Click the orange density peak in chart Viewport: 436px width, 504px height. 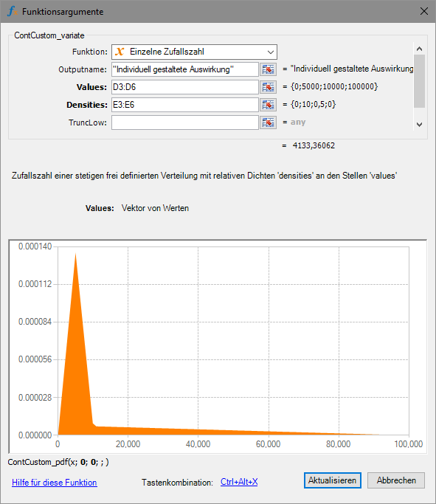tap(75, 322)
